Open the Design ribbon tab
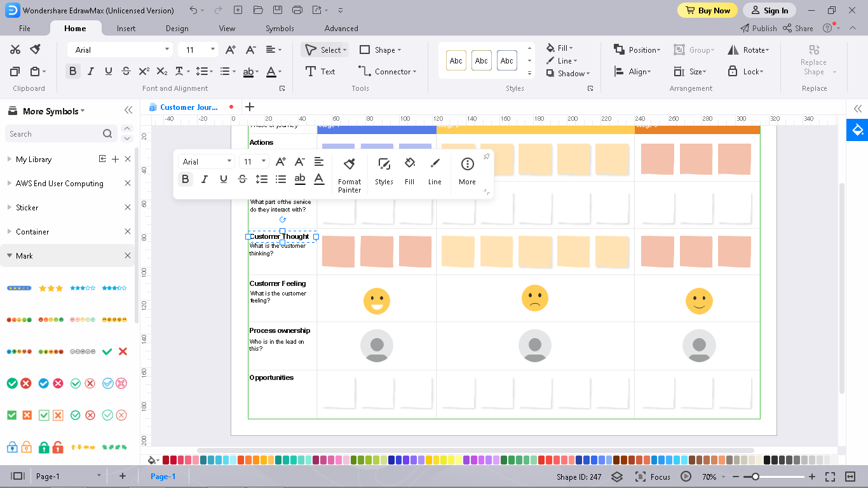This screenshot has height=488, width=868. click(177, 29)
